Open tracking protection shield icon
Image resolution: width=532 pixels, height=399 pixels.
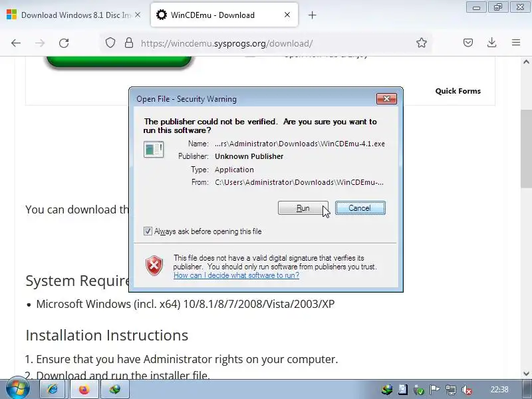pyautogui.click(x=110, y=43)
